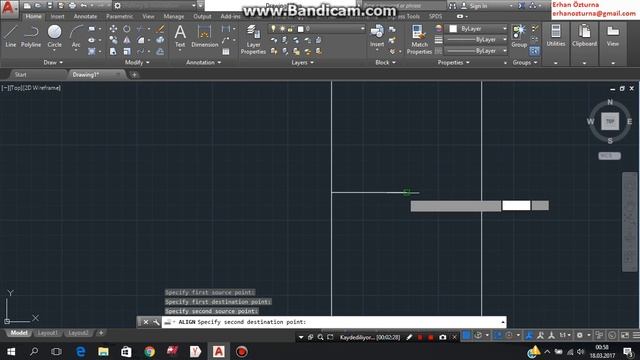Open Chrome from the taskbar
This screenshot has width=640, height=360.
pyautogui.click(x=149, y=351)
